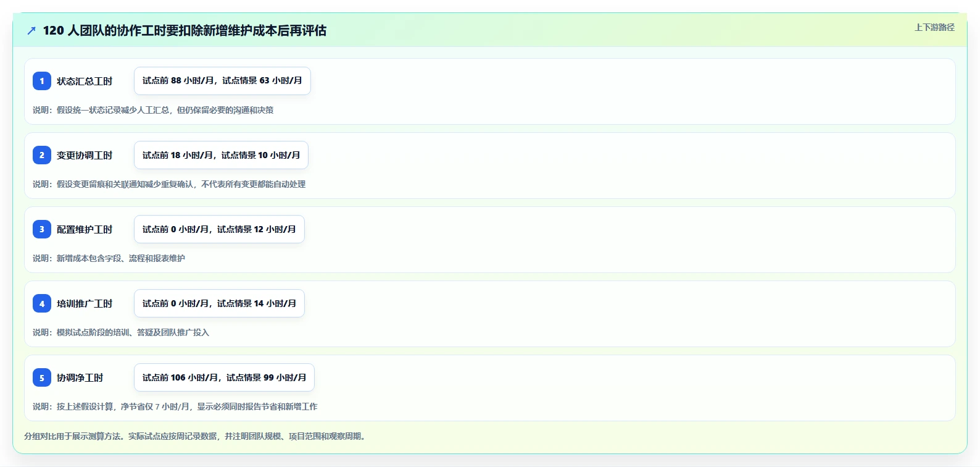The image size is (980, 467).
Task: Click the step 3 number badge
Action: tap(42, 229)
